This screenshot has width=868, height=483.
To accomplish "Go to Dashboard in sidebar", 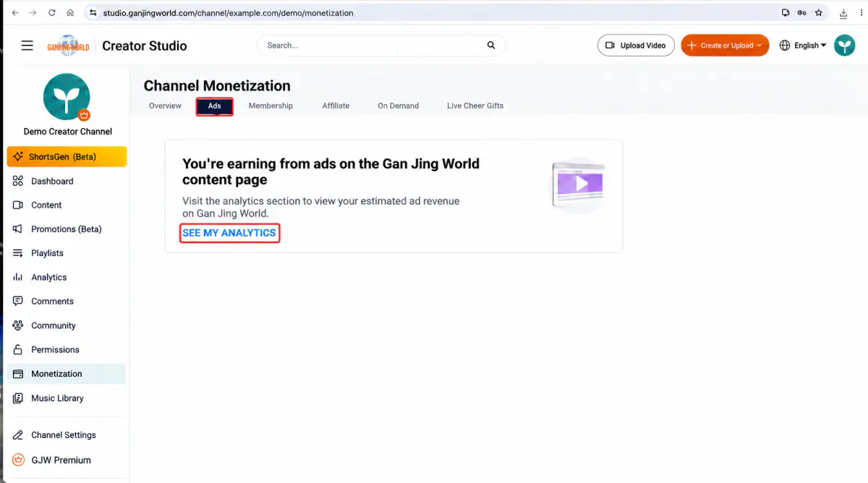I will [x=67, y=181].
